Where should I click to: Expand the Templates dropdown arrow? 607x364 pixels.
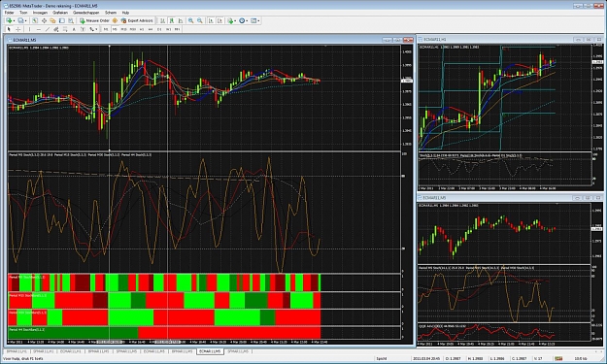pyautogui.click(x=258, y=20)
